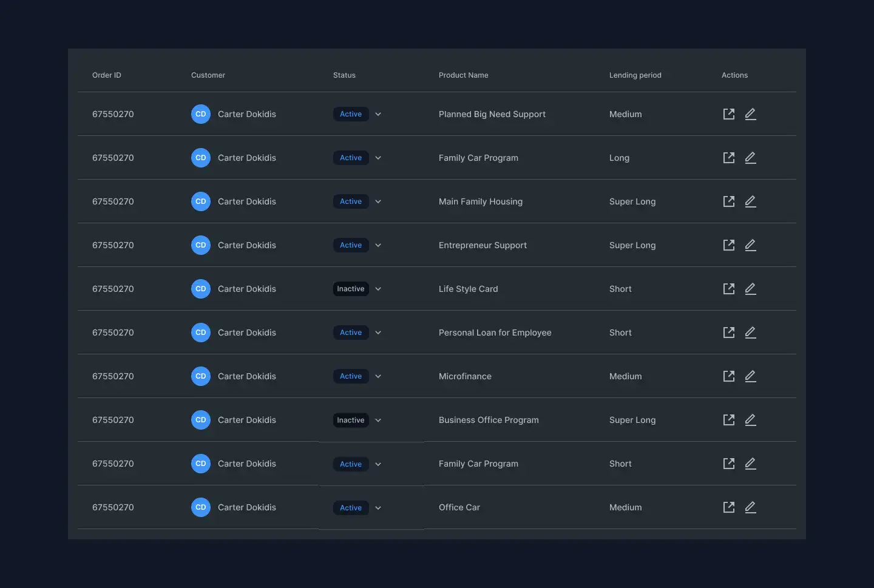Open Life Style Card order externally
The height and width of the screenshot is (588, 874).
click(x=729, y=289)
